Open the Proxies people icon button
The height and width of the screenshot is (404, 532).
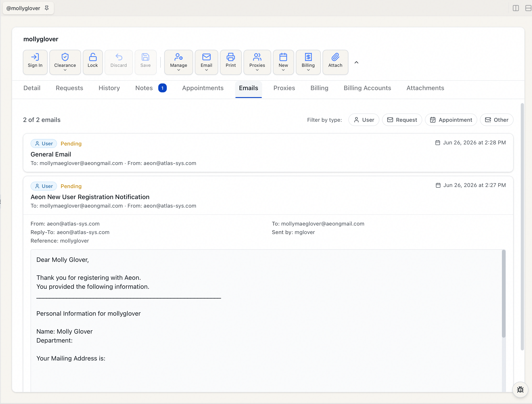pyautogui.click(x=257, y=62)
